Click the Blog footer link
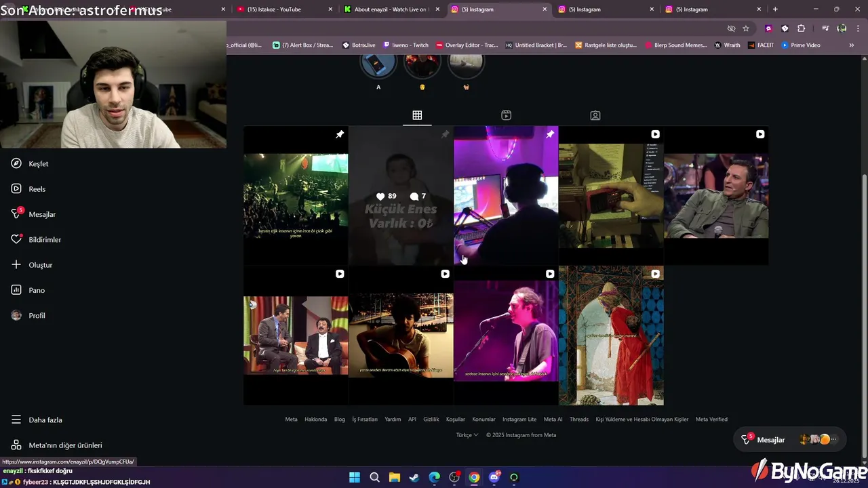Image resolution: width=868 pixels, height=488 pixels. tap(340, 419)
